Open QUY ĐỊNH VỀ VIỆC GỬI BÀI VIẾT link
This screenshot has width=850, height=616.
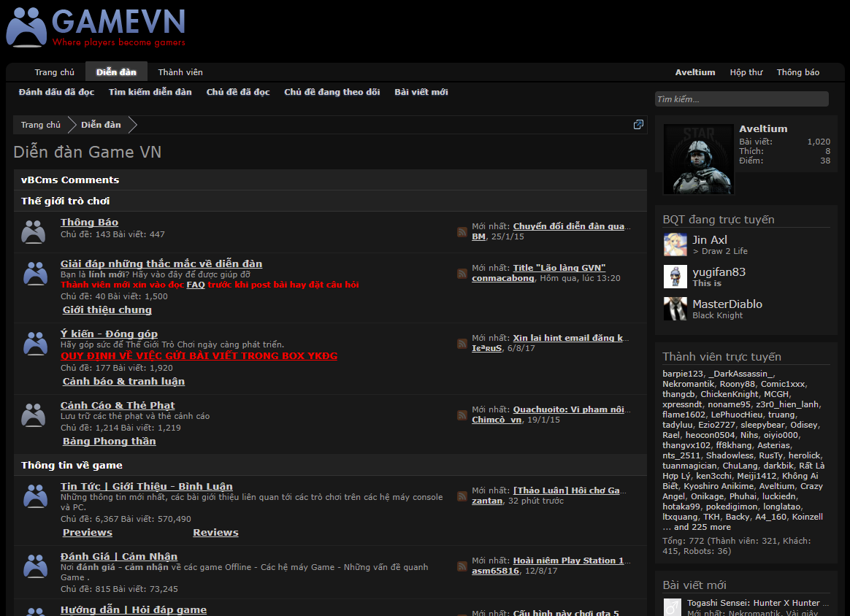[x=199, y=356]
